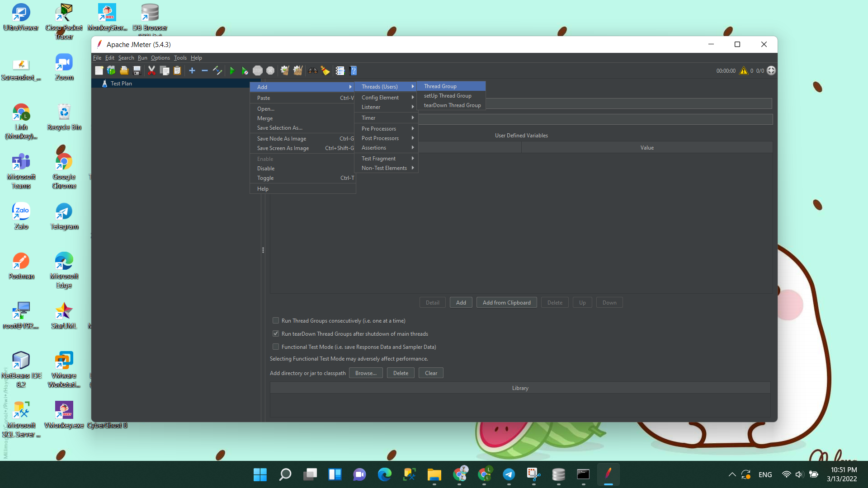
Task: Open the Run menu in menu bar
Action: (x=142, y=57)
